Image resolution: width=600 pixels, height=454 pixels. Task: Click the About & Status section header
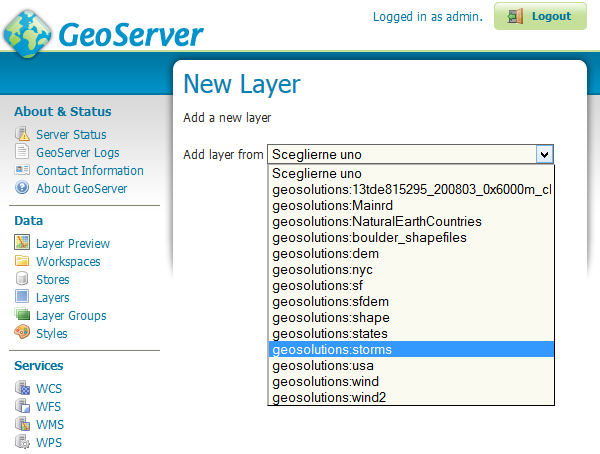click(63, 111)
